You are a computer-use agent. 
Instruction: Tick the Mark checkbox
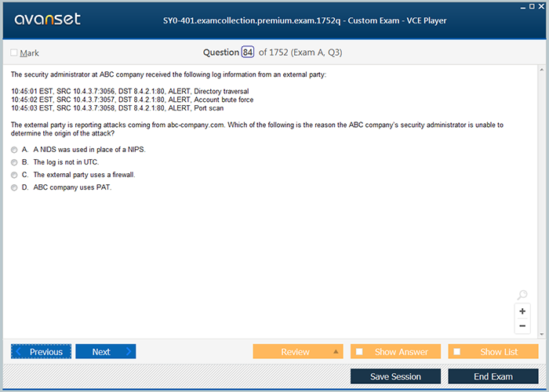tap(14, 53)
